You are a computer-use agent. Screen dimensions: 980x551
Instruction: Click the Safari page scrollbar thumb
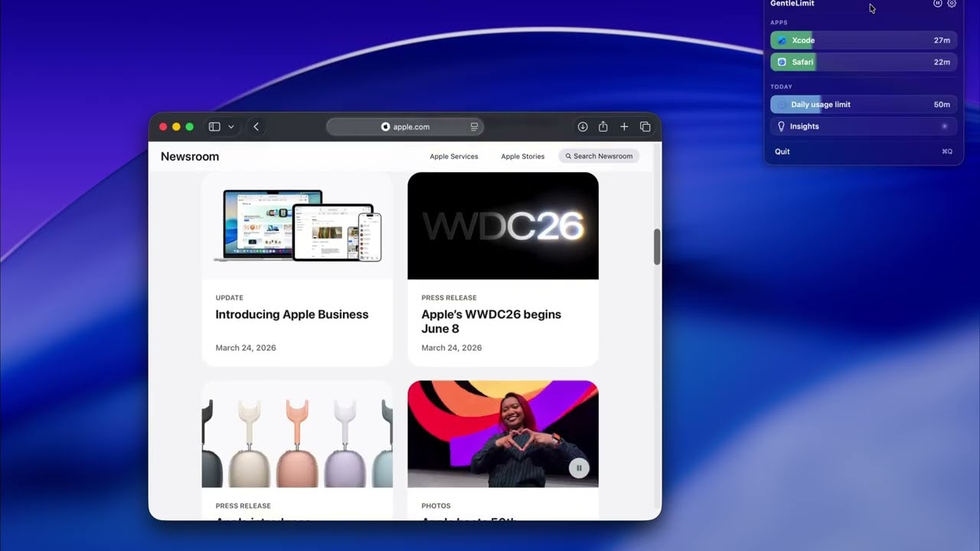pyautogui.click(x=657, y=246)
